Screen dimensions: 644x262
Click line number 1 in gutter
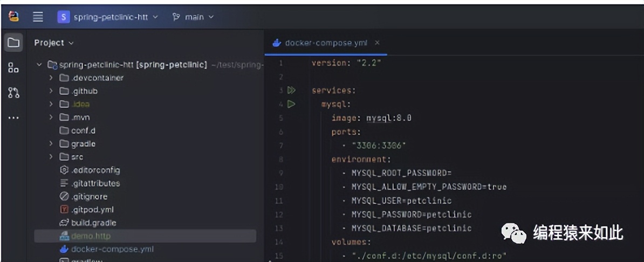coord(281,63)
